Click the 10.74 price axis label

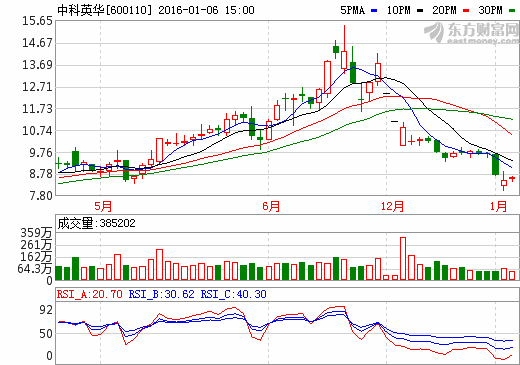pyautogui.click(x=37, y=131)
